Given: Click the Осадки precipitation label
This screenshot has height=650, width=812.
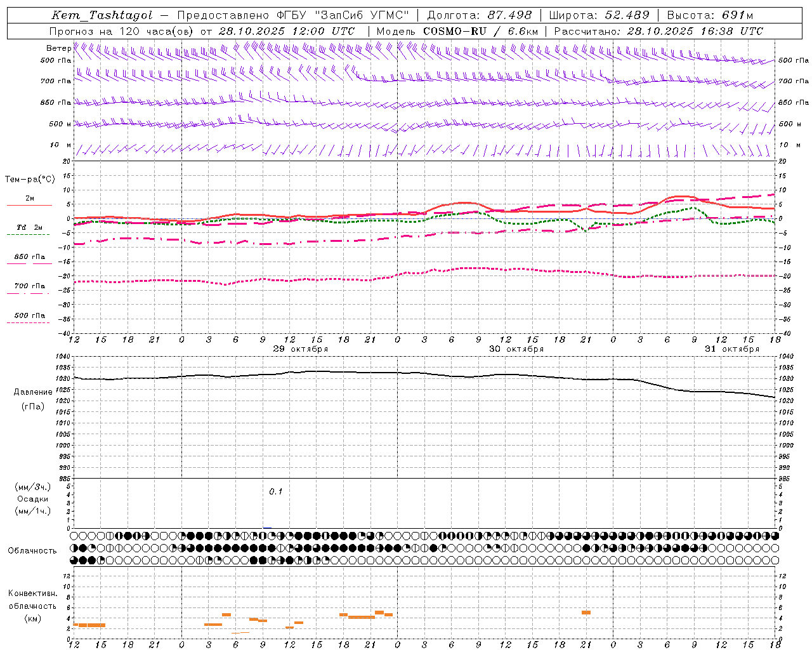Looking at the screenshot, I should pos(33,499).
